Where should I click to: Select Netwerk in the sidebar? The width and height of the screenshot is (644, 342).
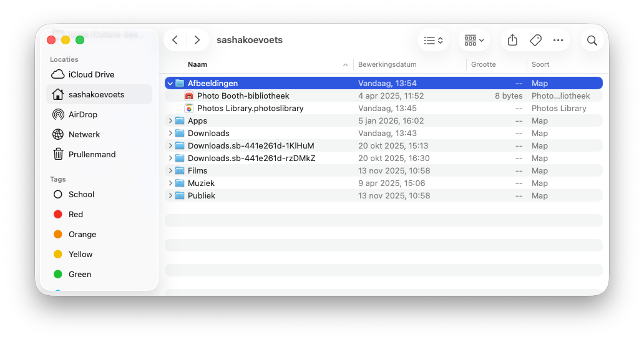coord(84,134)
